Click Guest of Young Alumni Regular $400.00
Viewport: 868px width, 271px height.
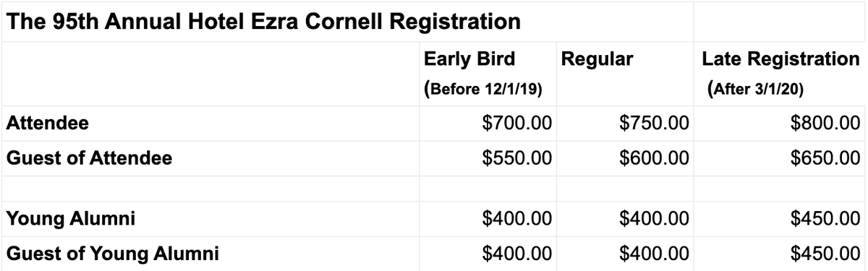click(625, 254)
